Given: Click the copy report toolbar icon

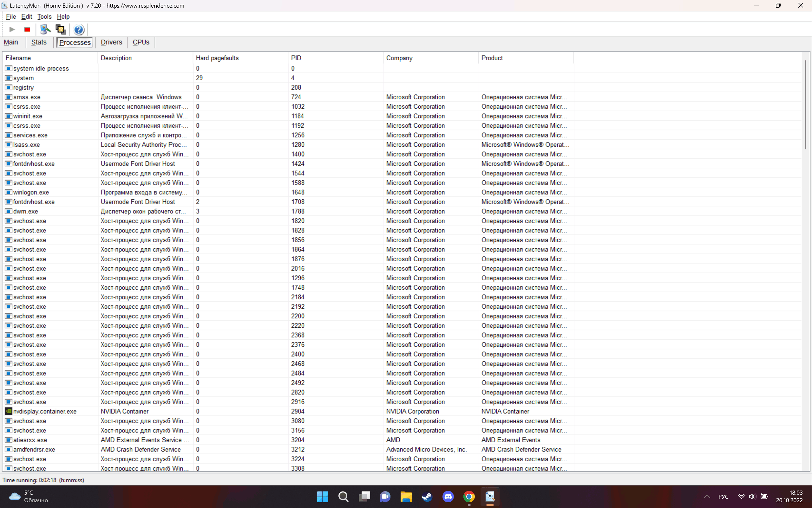Looking at the screenshot, I should tap(61, 30).
